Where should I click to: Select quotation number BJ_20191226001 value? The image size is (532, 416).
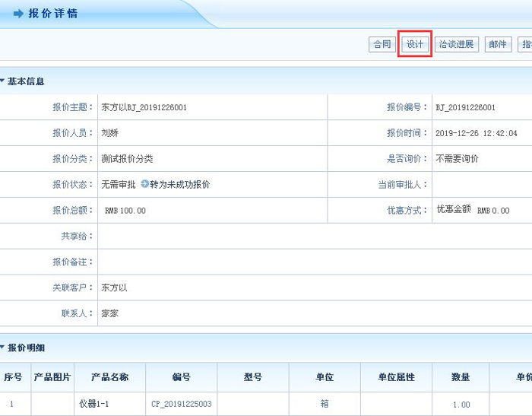tap(465, 108)
